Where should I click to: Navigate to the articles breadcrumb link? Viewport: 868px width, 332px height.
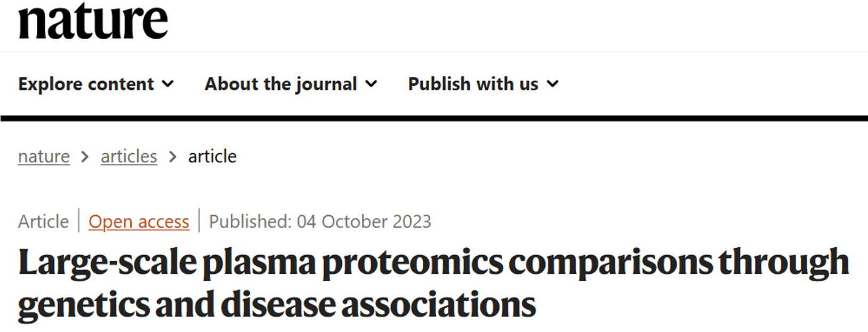point(129,156)
